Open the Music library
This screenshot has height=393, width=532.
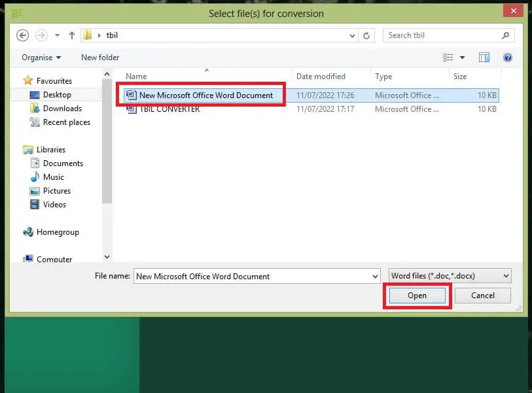click(54, 177)
